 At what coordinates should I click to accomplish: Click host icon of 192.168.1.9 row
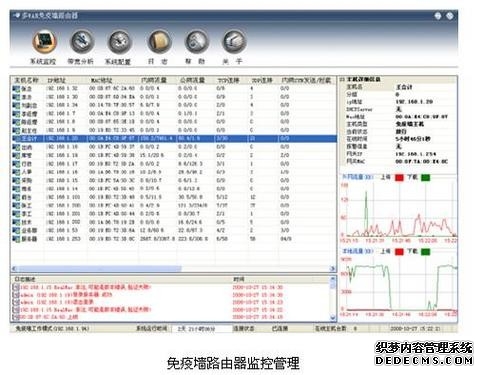tap(16, 130)
